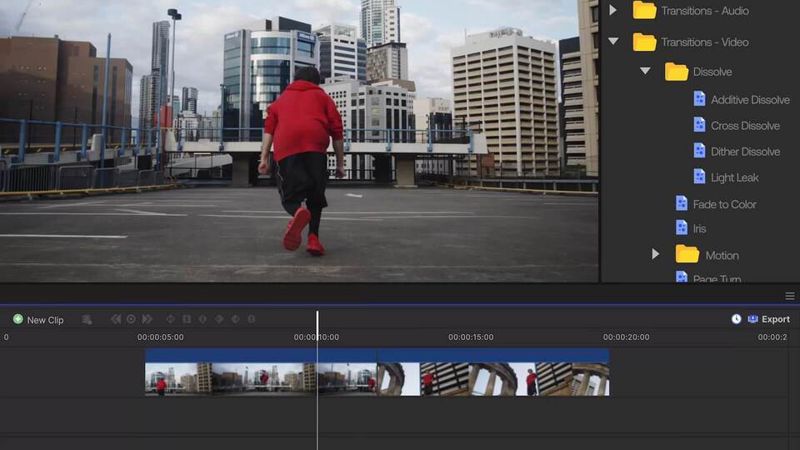This screenshot has width=800, height=450.
Task: Collapse the Transitions - Video folder
Action: (x=613, y=41)
